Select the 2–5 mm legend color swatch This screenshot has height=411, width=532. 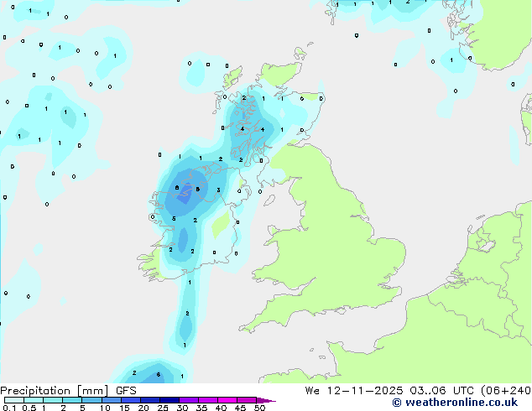click(72, 400)
